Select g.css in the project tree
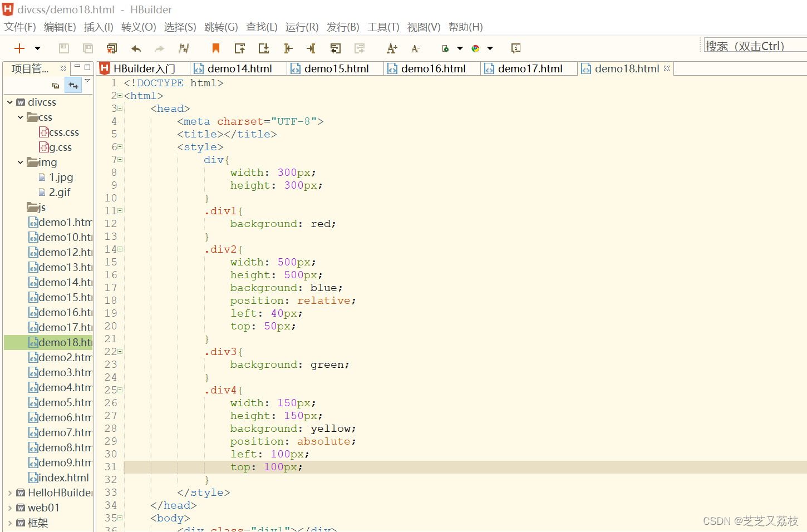This screenshot has width=807, height=532. tap(55, 147)
